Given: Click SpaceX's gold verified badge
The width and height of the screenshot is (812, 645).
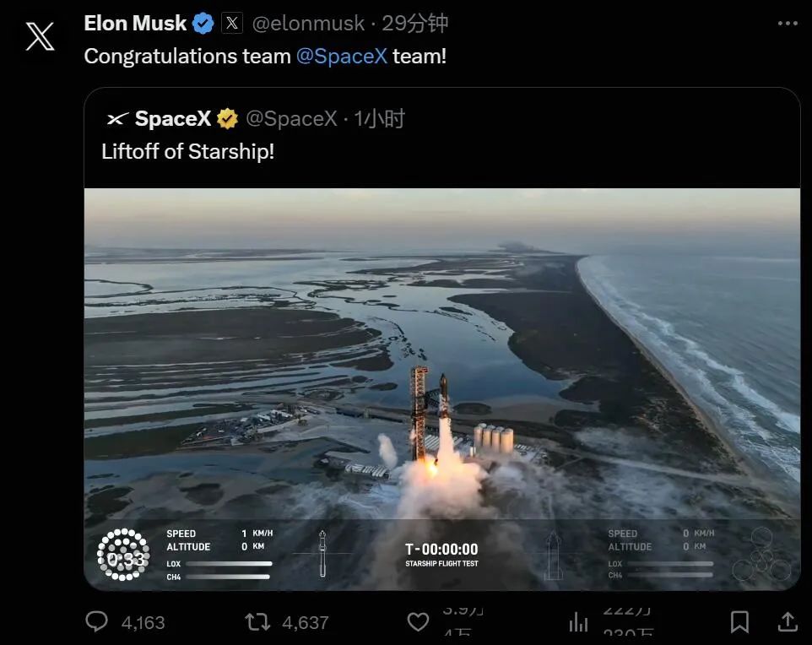Looking at the screenshot, I should click(228, 119).
